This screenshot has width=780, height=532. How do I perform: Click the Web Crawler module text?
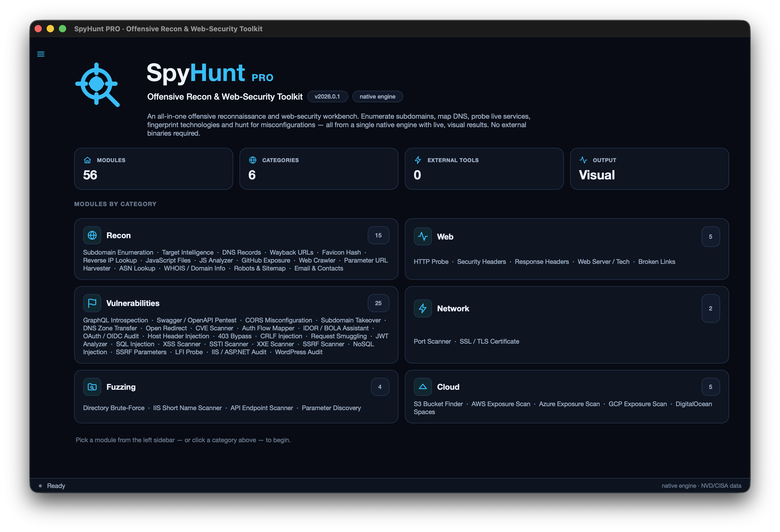tap(317, 260)
